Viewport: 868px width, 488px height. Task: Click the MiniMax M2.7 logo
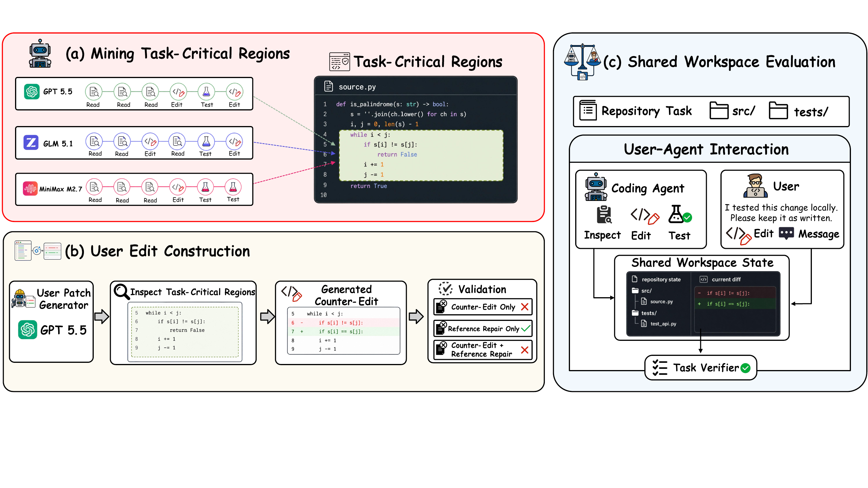[30, 188]
